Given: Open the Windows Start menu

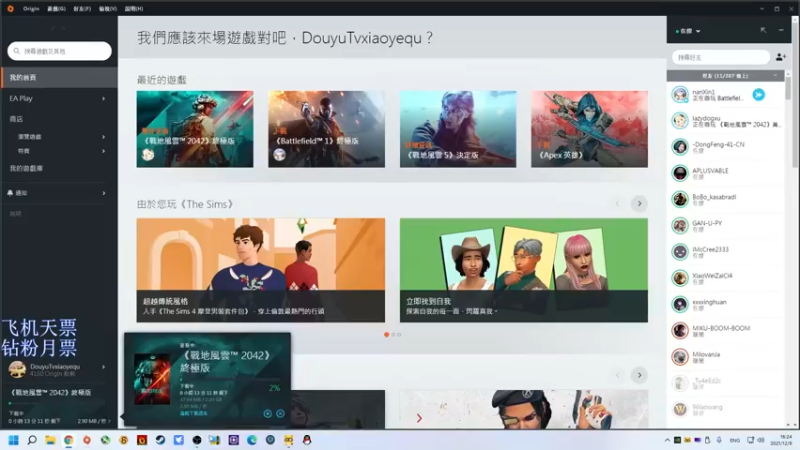Looking at the screenshot, I should 14,440.
